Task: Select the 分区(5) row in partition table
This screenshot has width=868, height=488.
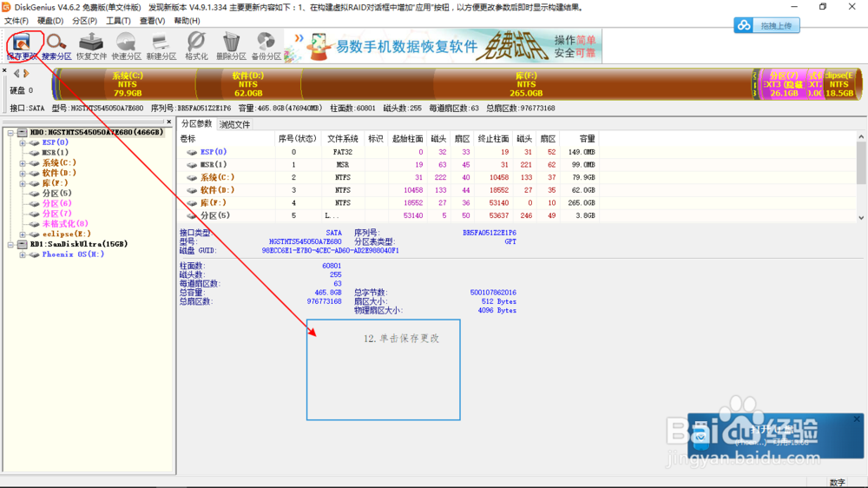Action: pyautogui.click(x=387, y=215)
